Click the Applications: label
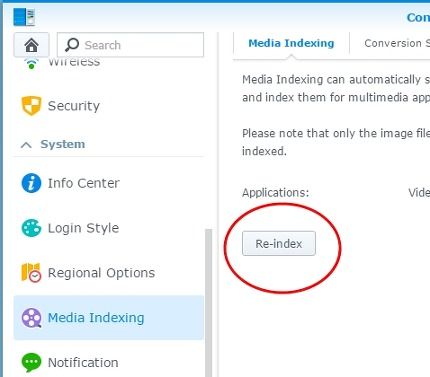Viewport: 430px width, 377px height. [x=275, y=193]
